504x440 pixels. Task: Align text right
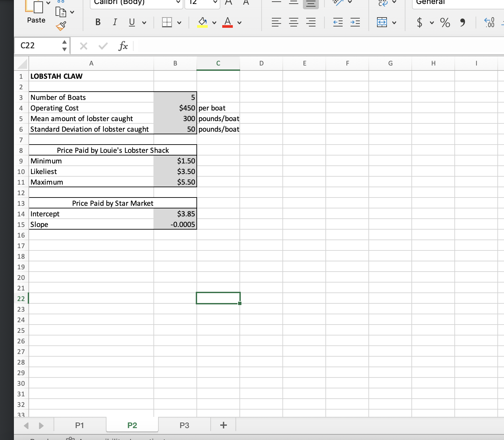(311, 22)
